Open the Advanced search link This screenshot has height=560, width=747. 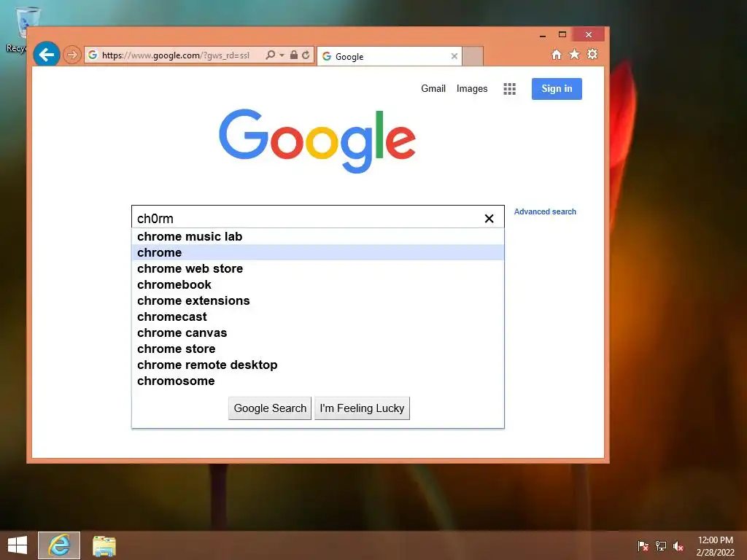point(545,211)
